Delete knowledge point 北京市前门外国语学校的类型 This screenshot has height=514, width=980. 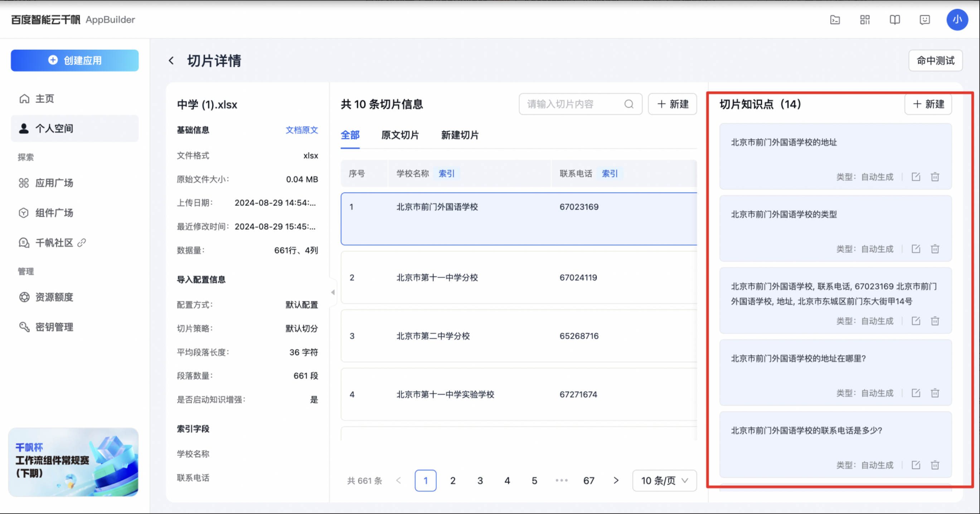click(x=935, y=249)
